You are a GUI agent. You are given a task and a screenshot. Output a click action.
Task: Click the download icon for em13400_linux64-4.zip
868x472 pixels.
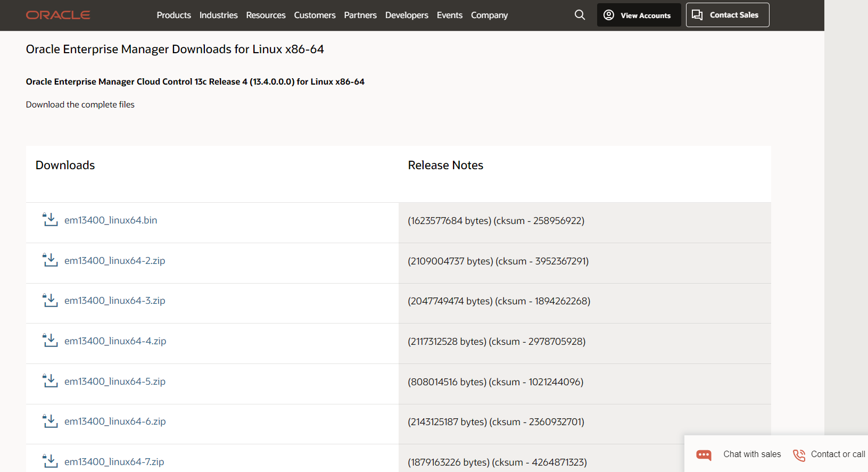50,341
